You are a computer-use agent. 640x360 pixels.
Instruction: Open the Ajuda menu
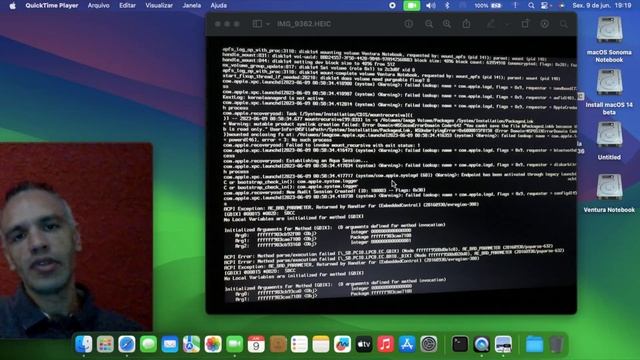[218, 5]
